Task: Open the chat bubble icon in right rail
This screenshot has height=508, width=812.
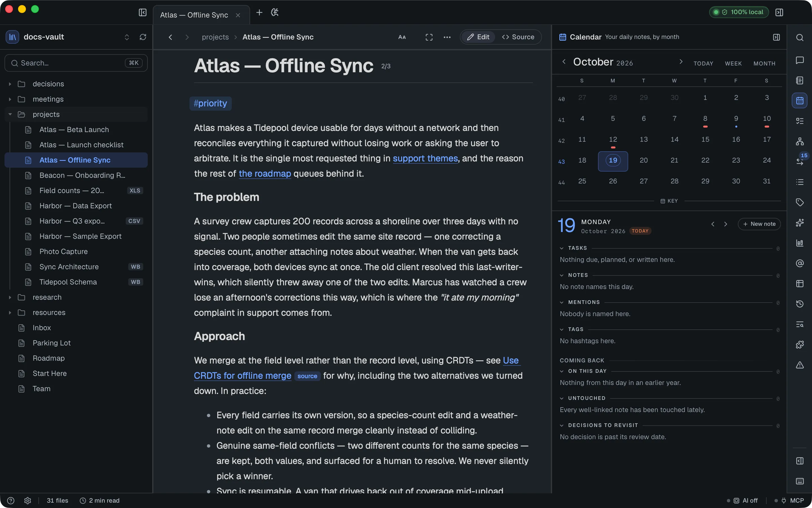Action: (800, 60)
